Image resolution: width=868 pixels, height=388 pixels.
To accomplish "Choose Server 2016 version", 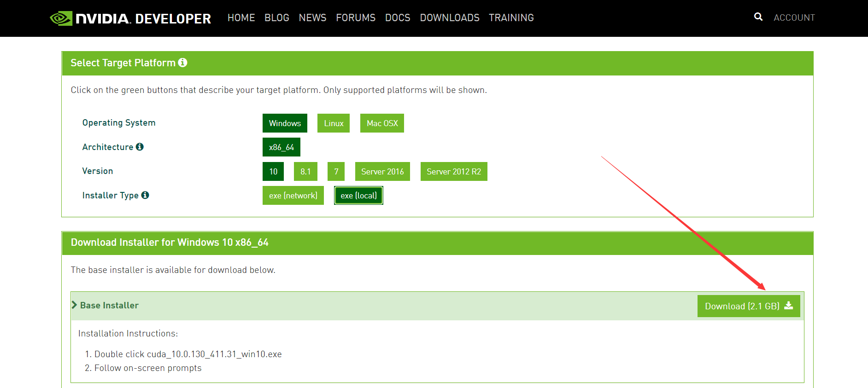I will click(382, 172).
